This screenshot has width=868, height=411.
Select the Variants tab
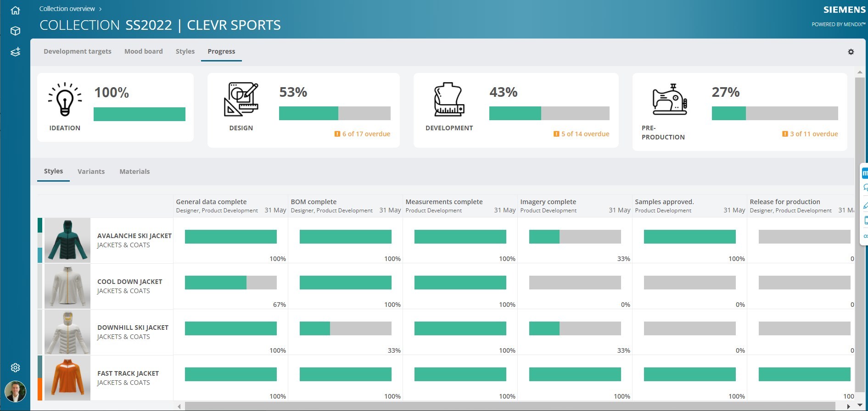(x=91, y=172)
